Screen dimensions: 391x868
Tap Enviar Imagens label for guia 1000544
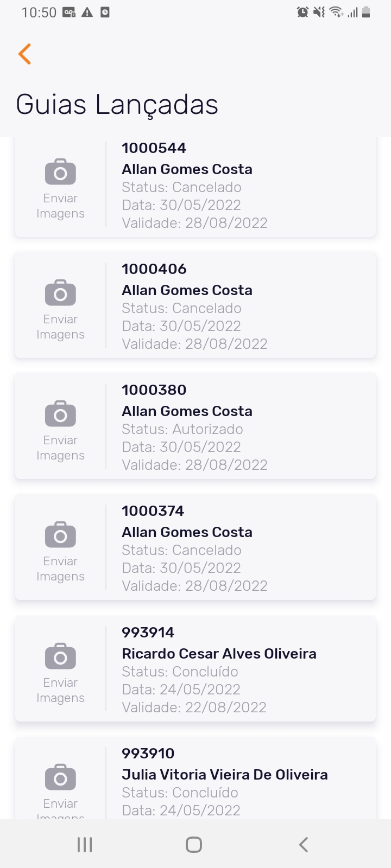60,206
